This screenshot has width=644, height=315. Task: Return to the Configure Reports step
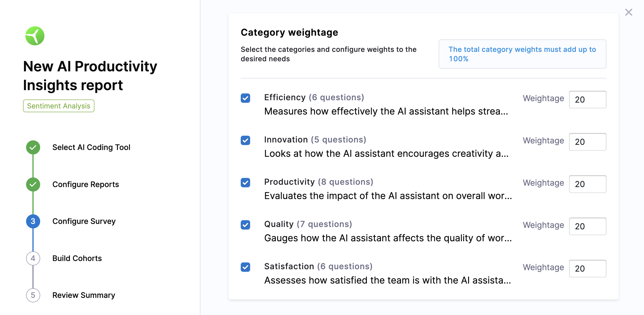(x=85, y=184)
